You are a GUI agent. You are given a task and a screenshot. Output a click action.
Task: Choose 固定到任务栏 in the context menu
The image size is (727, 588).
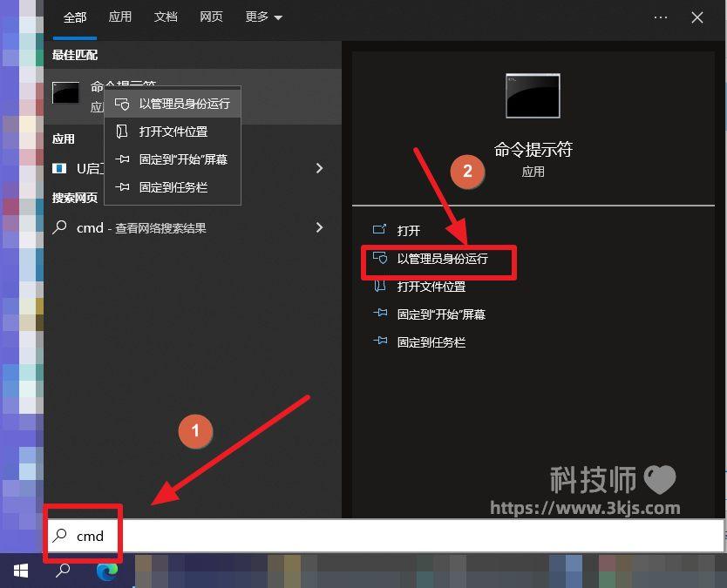(x=173, y=187)
